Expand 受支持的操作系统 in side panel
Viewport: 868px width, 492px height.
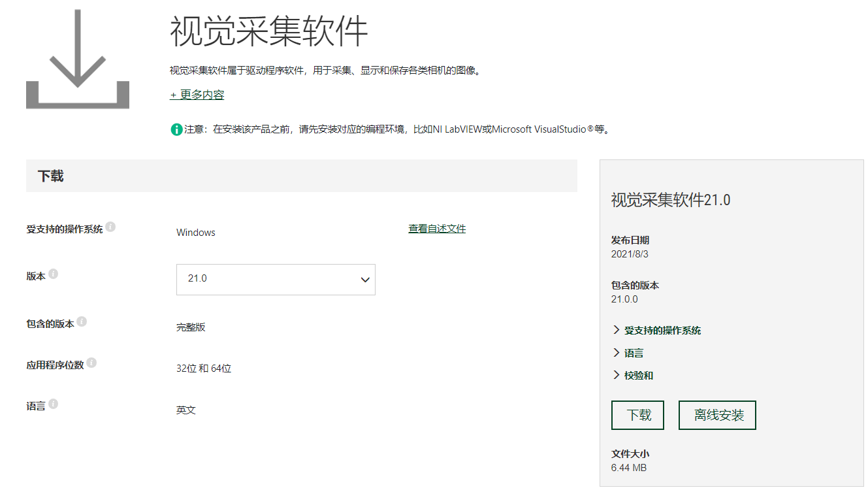point(656,331)
